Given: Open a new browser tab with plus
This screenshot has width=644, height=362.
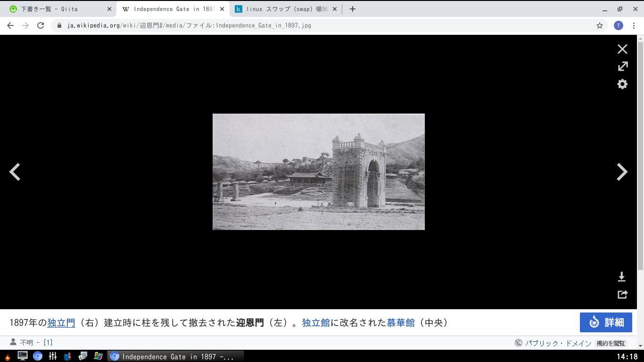Looking at the screenshot, I should click(x=352, y=8).
